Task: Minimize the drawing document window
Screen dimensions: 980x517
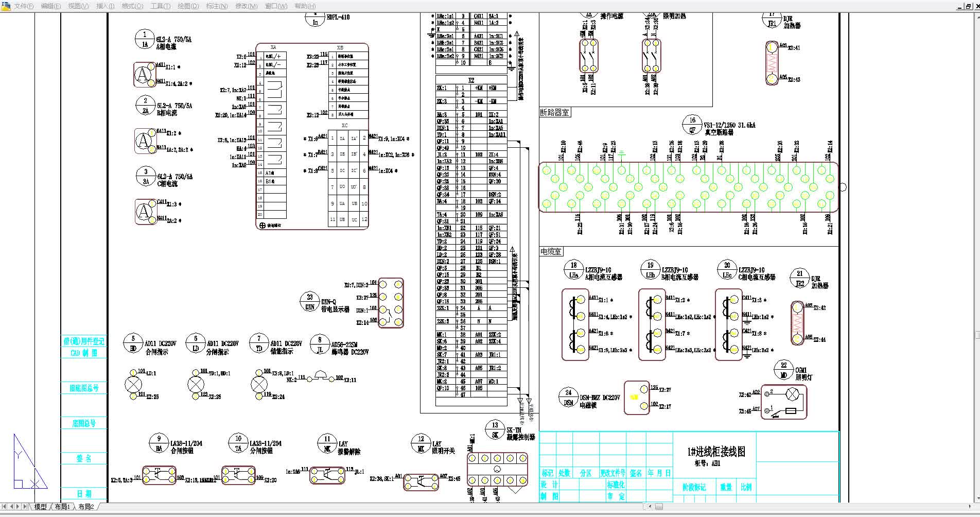Action: tap(960, 6)
